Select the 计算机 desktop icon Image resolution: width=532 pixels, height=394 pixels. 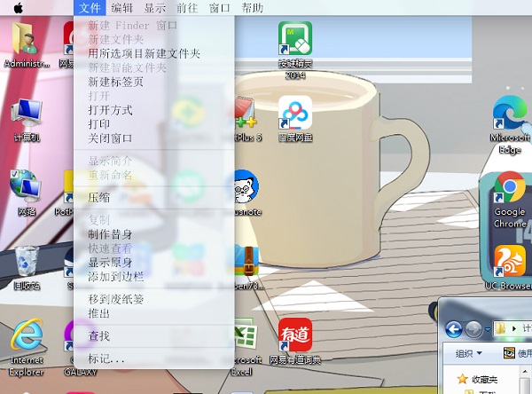[27, 120]
